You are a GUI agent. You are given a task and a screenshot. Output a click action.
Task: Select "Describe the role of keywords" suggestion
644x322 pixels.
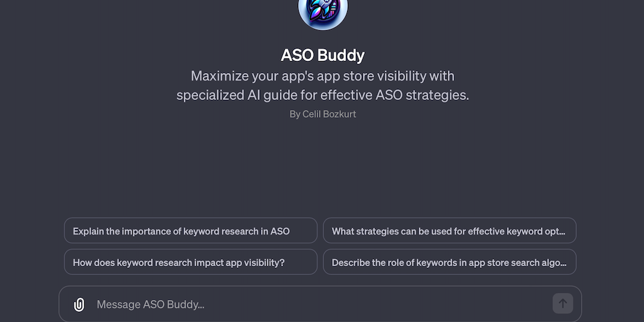(449, 262)
